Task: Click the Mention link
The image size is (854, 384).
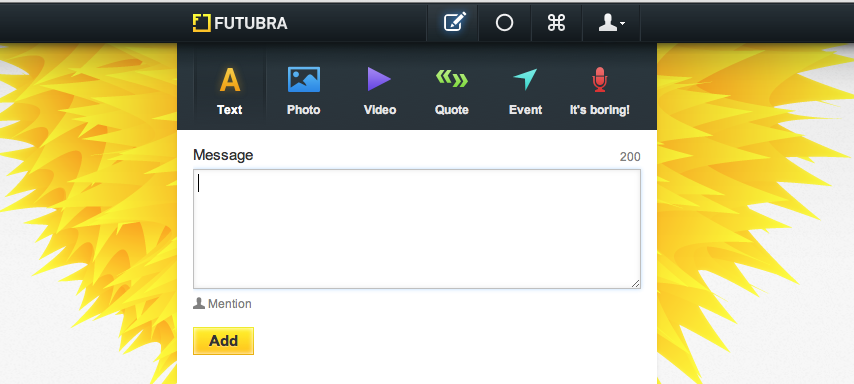Action: point(229,304)
